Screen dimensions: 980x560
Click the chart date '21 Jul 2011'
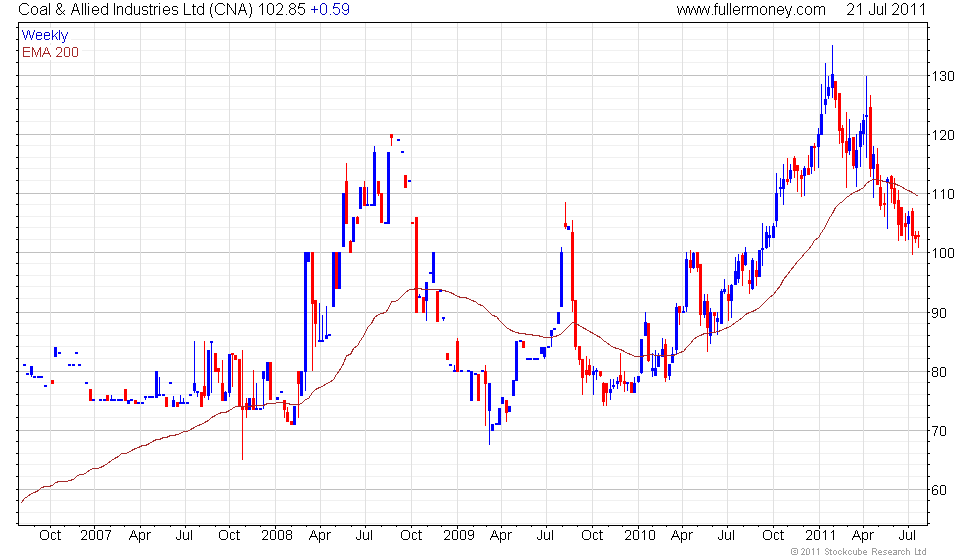(886, 10)
